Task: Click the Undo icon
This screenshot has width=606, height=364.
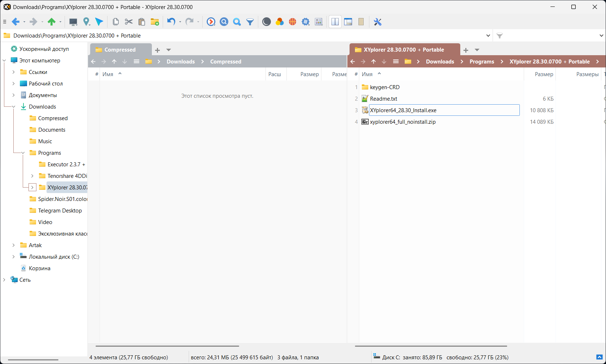Action: click(x=171, y=22)
